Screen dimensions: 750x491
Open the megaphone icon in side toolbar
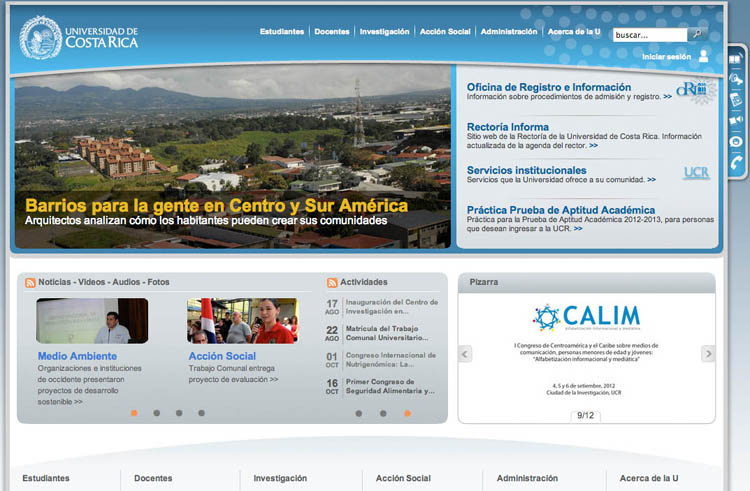pos(736,120)
